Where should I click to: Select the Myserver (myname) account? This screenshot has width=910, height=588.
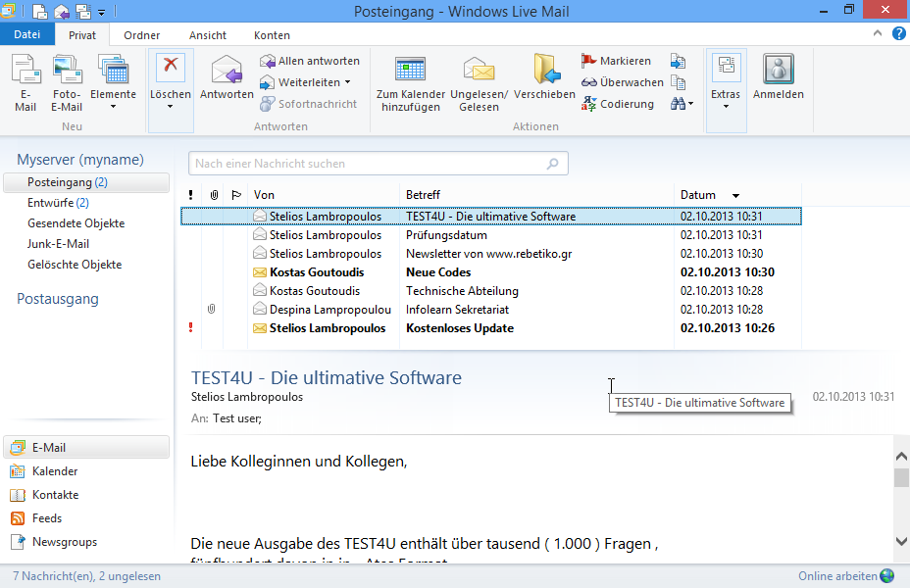[x=80, y=160]
